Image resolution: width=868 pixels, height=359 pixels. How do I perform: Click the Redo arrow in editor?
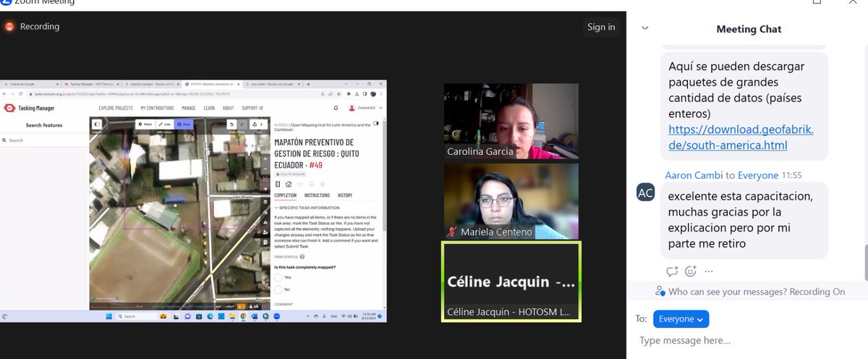point(242,124)
